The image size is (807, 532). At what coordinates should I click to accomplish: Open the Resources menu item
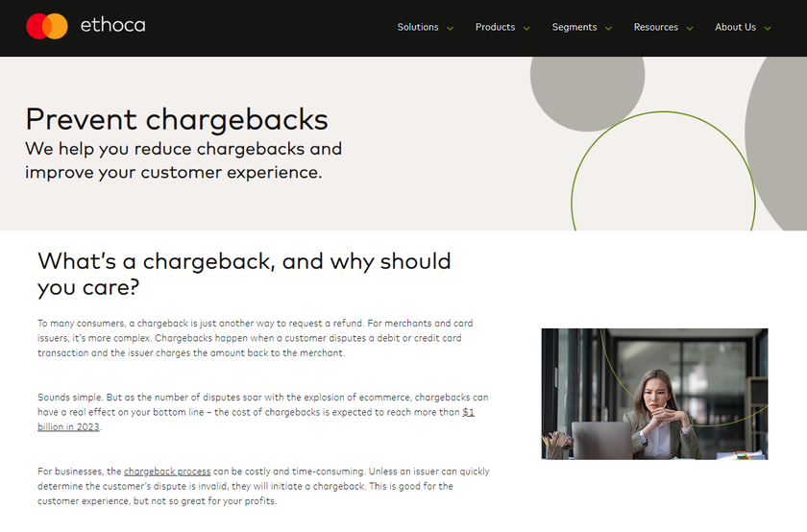(655, 27)
